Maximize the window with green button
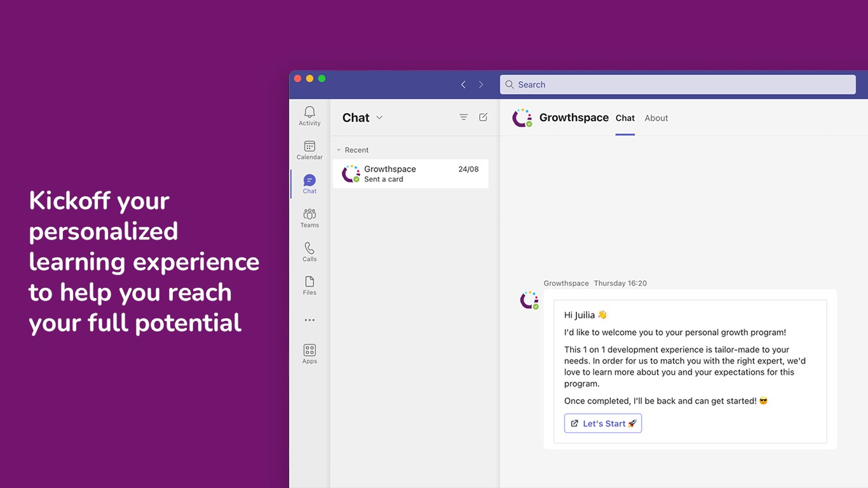868x488 pixels. pyautogui.click(x=322, y=79)
